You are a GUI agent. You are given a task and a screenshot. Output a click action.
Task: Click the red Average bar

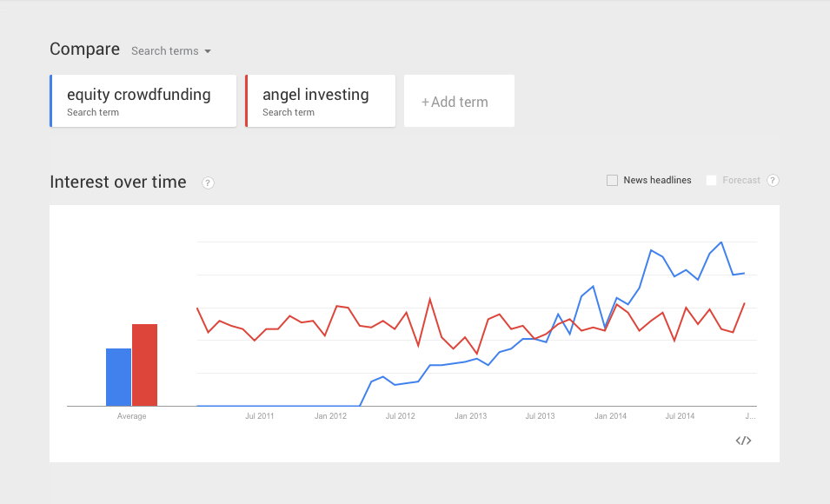point(144,365)
